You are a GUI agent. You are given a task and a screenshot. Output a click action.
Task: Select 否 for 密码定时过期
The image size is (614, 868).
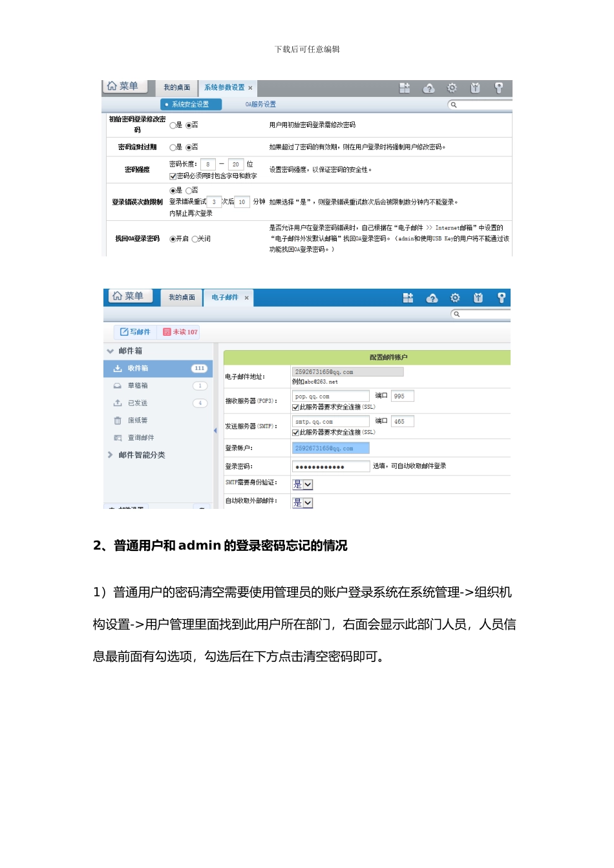[189, 147]
